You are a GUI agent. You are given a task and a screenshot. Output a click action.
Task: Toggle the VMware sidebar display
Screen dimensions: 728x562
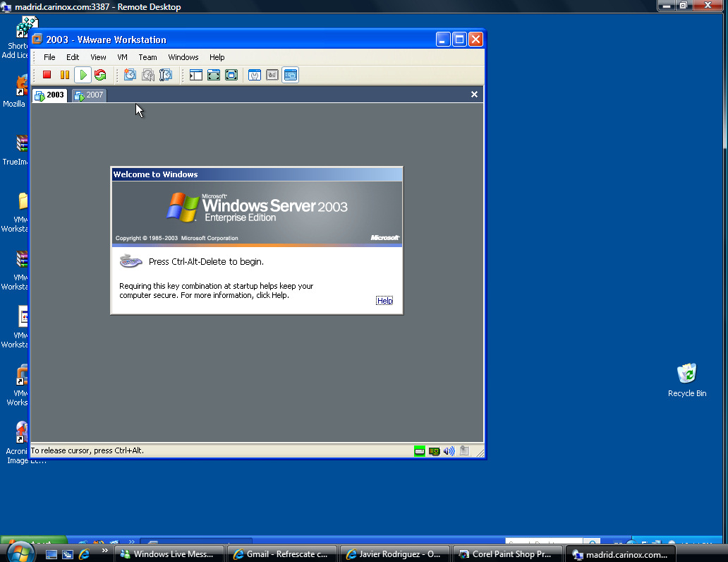click(196, 75)
